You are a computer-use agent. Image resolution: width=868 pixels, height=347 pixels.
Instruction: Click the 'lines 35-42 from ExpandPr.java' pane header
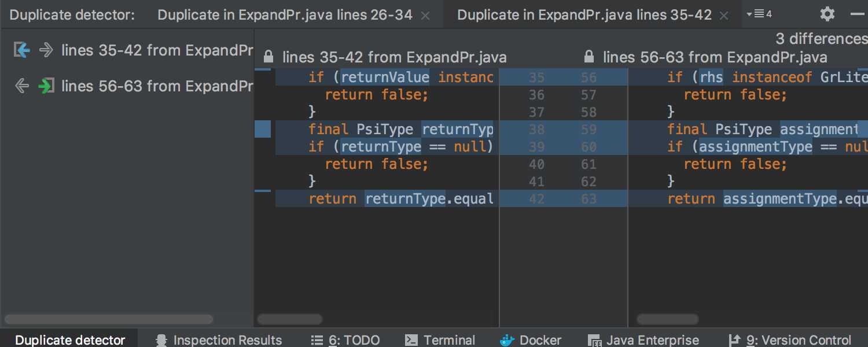coord(394,57)
